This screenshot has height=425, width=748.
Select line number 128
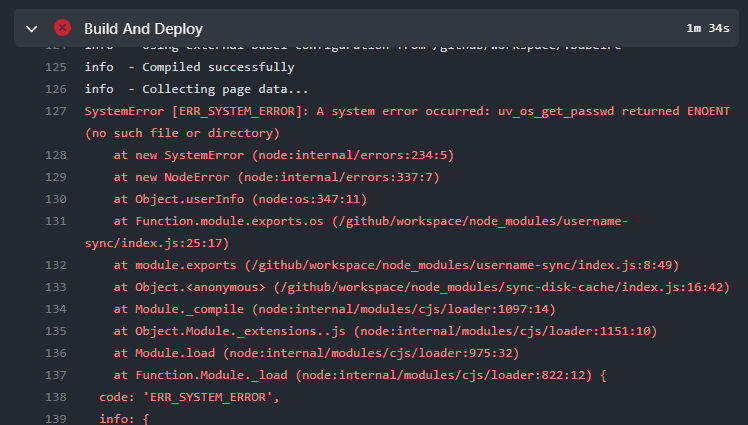tap(56, 155)
